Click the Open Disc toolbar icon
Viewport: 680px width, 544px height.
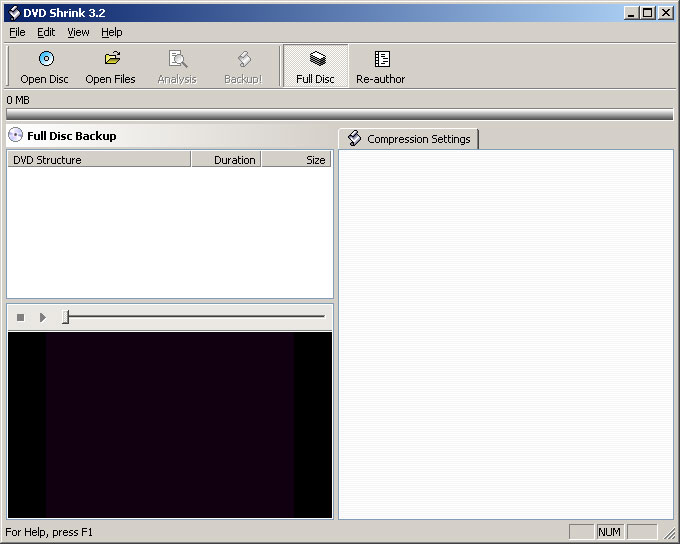coord(45,59)
